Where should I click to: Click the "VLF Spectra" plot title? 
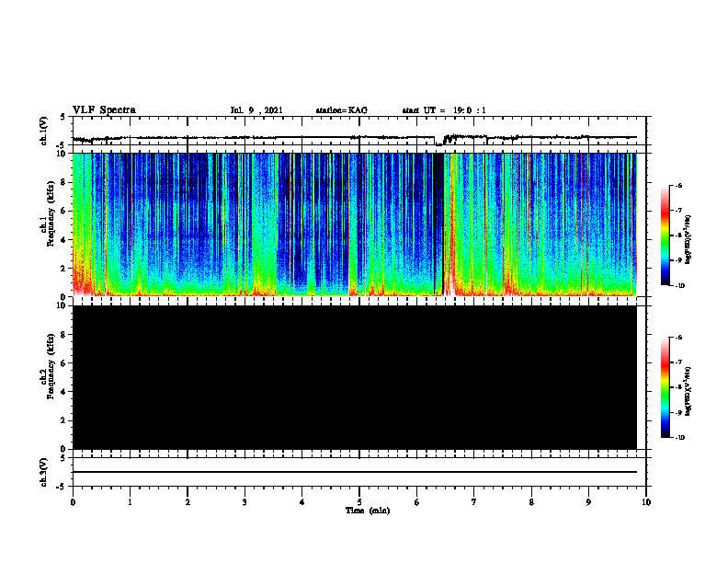(105, 110)
